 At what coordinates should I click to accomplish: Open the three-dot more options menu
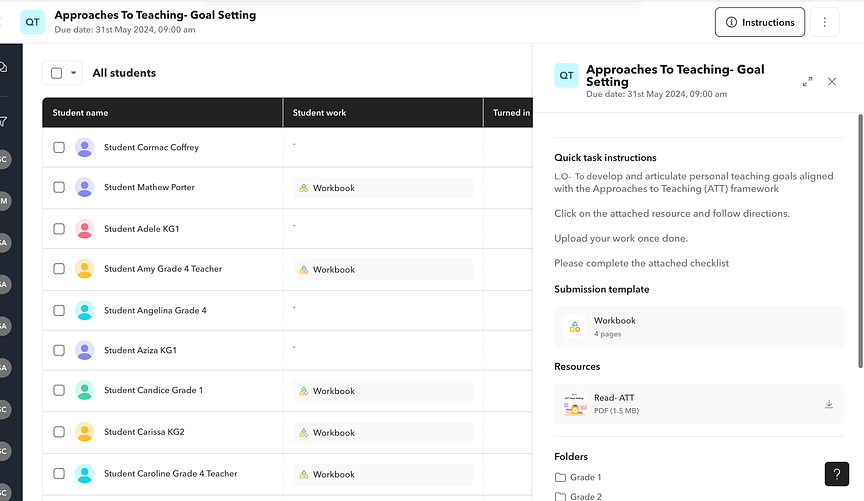pyautogui.click(x=824, y=22)
